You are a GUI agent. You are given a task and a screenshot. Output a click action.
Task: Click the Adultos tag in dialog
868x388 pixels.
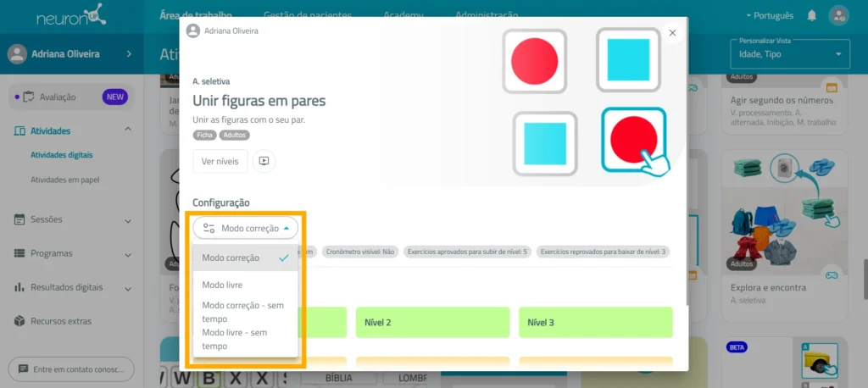click(236, 135)
